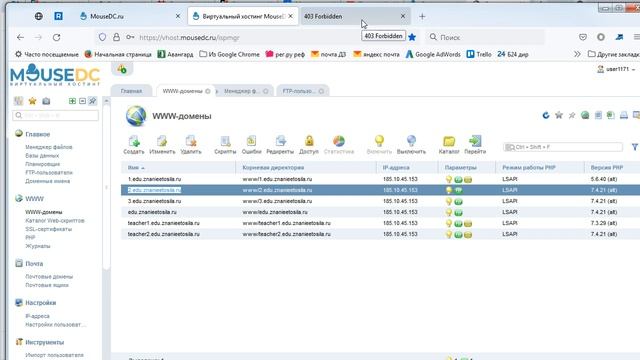Image resolution: width=640 pixels, height=360 pixels.
Task: Click the browser back arrow
Action: coord(20,37)
